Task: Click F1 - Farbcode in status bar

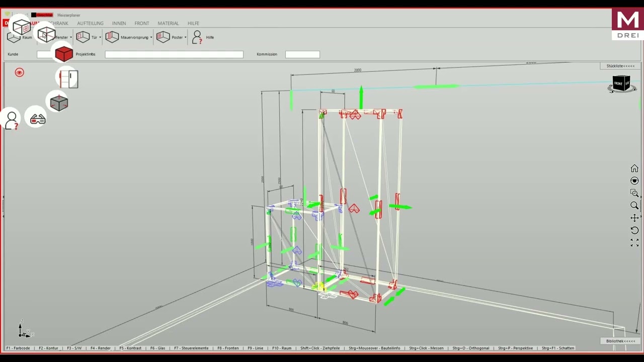Action: point(18,348)
